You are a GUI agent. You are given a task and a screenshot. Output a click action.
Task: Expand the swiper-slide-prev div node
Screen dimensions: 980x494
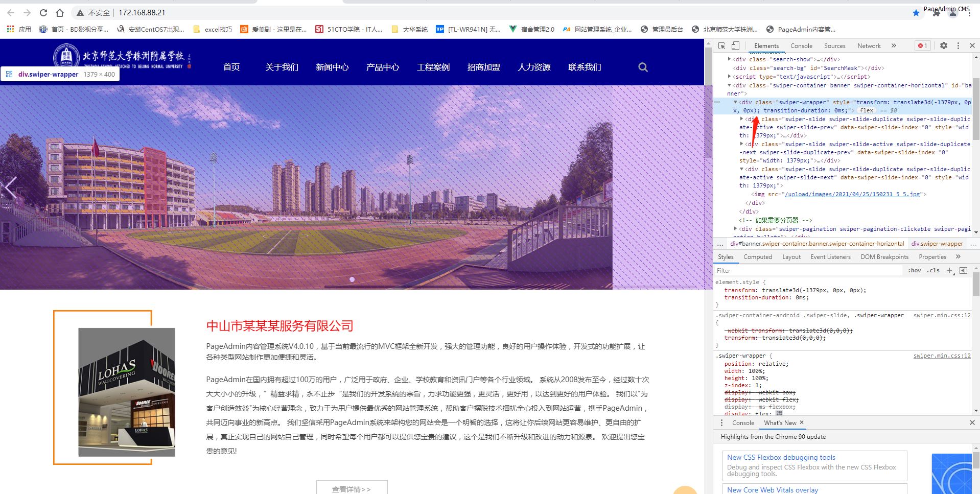click(x=741, y=119)
